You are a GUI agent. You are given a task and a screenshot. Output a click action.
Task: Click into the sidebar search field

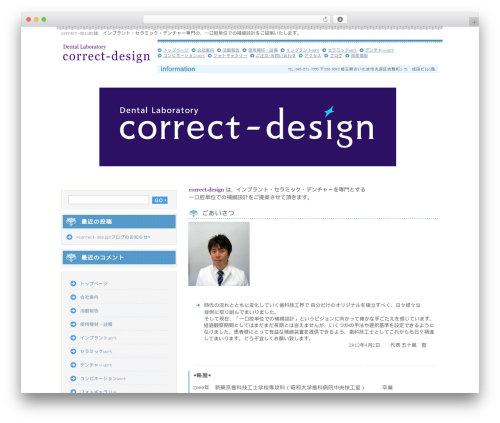click(108, 200)
